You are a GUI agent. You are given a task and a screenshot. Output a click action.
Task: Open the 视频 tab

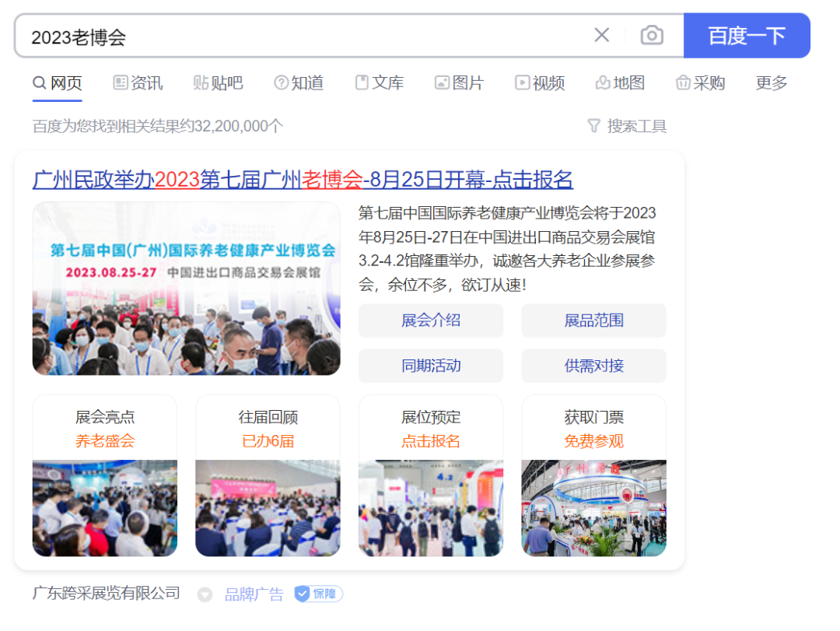tap(540, 83)
